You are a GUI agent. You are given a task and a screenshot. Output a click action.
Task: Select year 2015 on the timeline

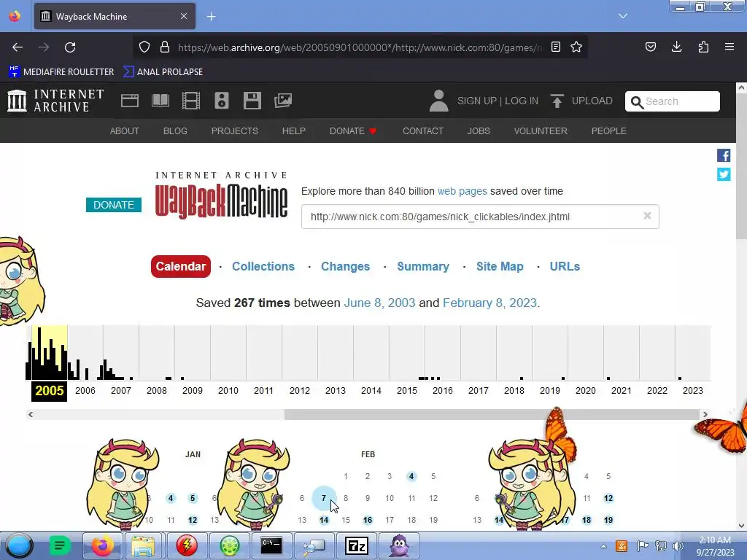pos(407,391)
